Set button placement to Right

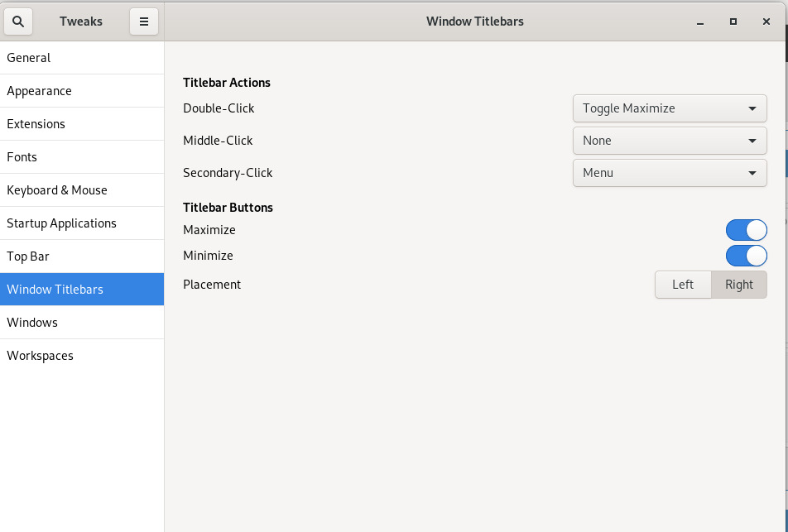click(x=738, y=285)
